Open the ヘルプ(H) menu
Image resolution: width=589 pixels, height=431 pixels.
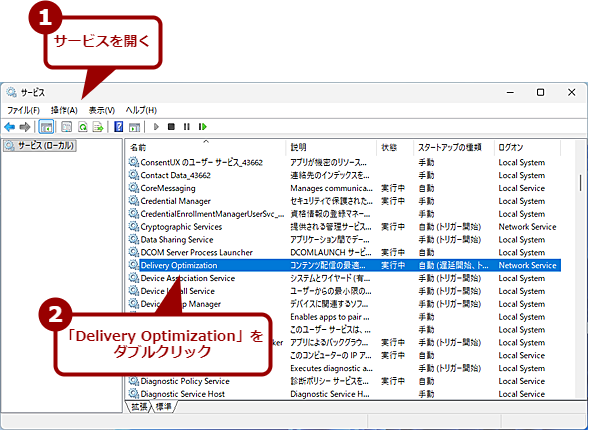[x=141, y=110]
